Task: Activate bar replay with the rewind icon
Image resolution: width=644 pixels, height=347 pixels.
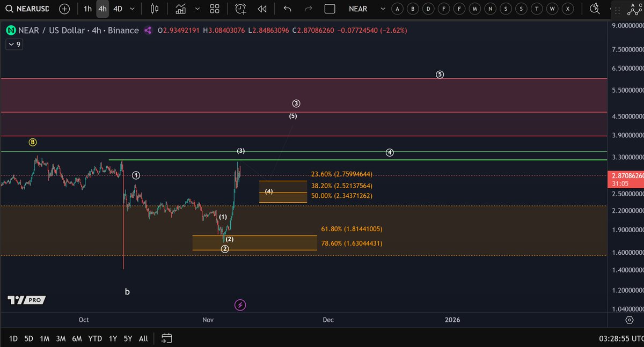Action: (262, 9)
